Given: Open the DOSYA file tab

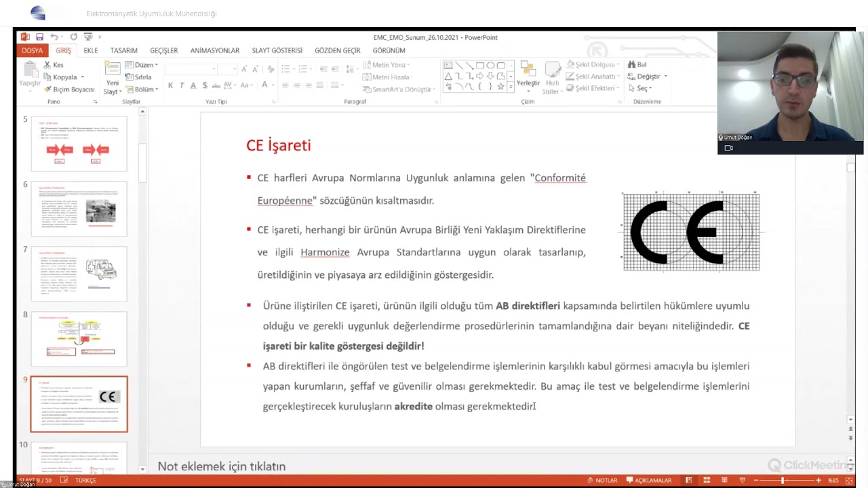Looking at the screenshot, I should [x=32, y=50].
